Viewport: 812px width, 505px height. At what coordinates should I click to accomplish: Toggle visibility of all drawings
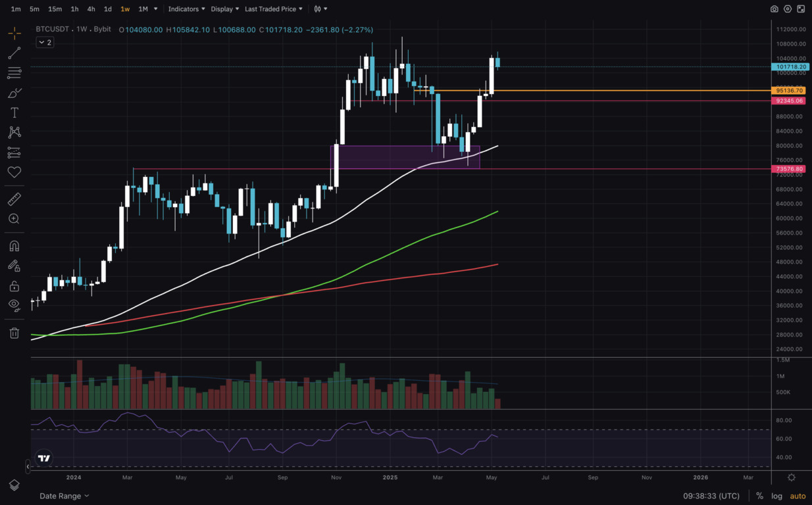click(x=14, y=305)
